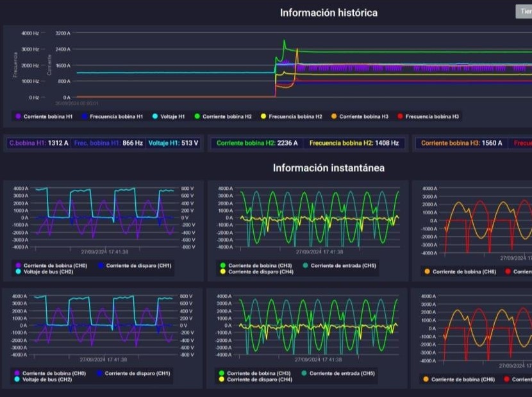Screen dimensions: 532x397
Task: Click the red Frecuencia bobina H3 legend dot
Action: (x=400, y=117)
